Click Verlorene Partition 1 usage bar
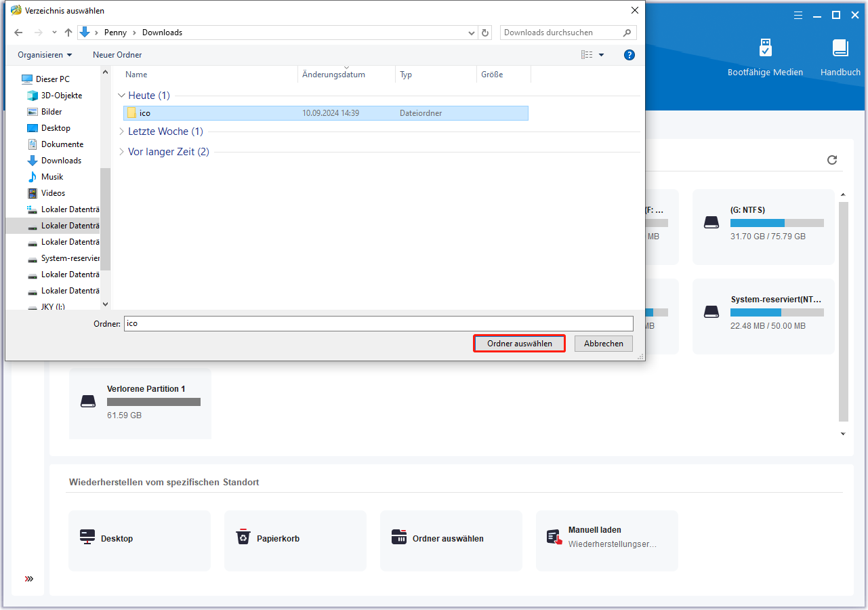Viewport: 868px width, 610px height. pos(154,402)
